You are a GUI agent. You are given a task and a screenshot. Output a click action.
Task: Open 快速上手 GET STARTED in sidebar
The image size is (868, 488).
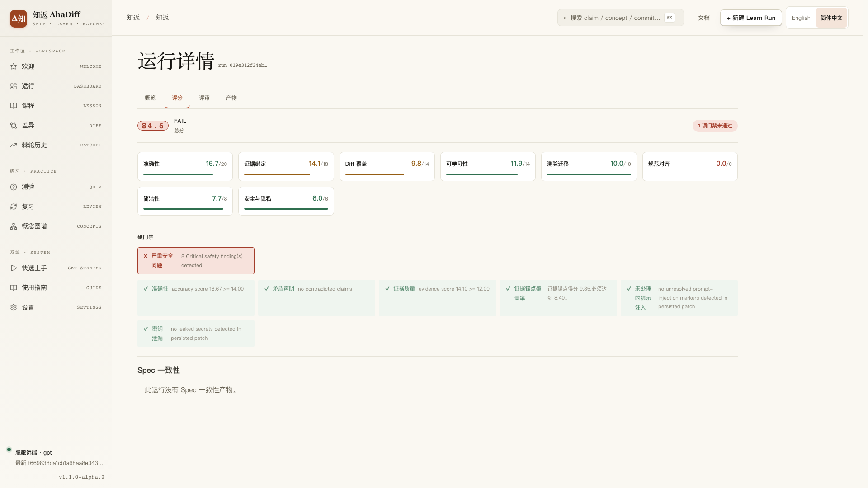click(56, 268)
